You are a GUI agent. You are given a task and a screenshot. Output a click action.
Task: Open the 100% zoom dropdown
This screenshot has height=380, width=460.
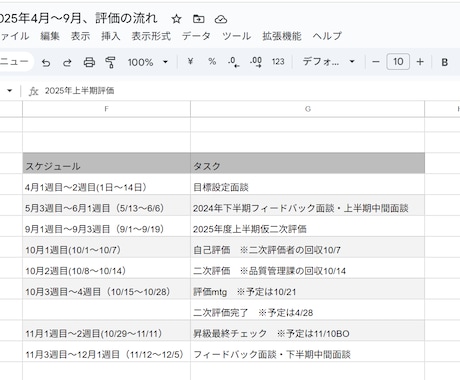[148, 62]
